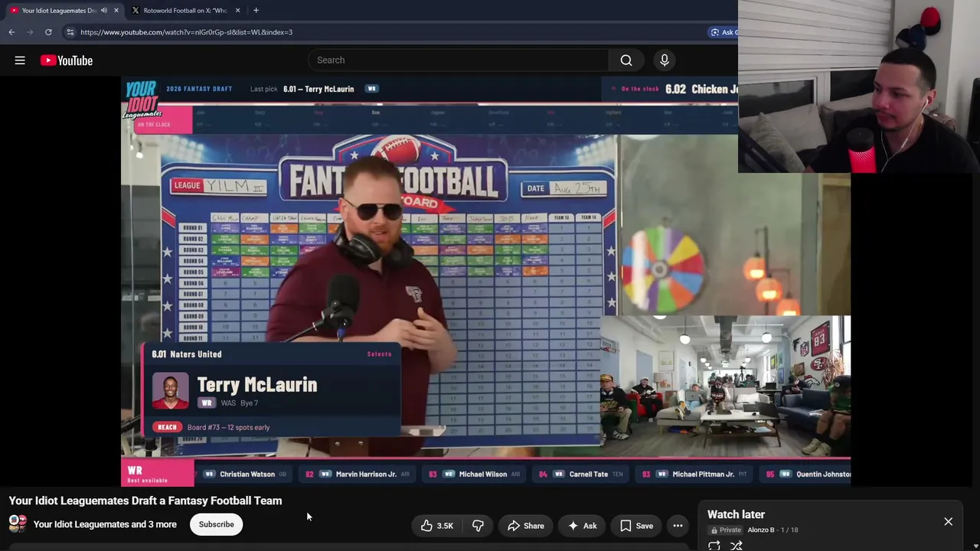Focus the browser address bar URL

click(186, 32)
